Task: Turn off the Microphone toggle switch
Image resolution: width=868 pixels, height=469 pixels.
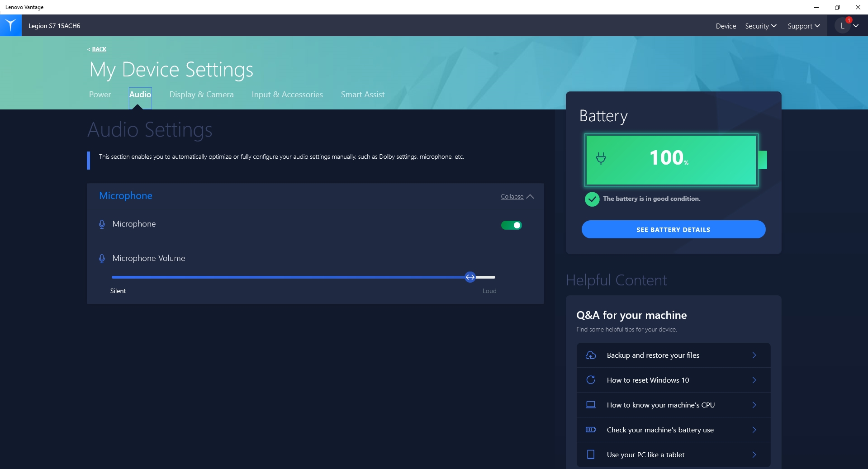Action: [511, 225]
